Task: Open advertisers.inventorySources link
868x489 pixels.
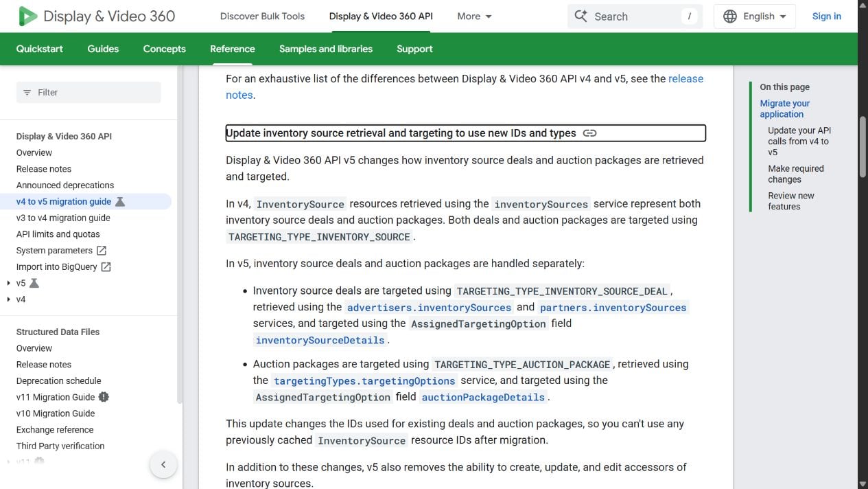Action: point(429,308)
